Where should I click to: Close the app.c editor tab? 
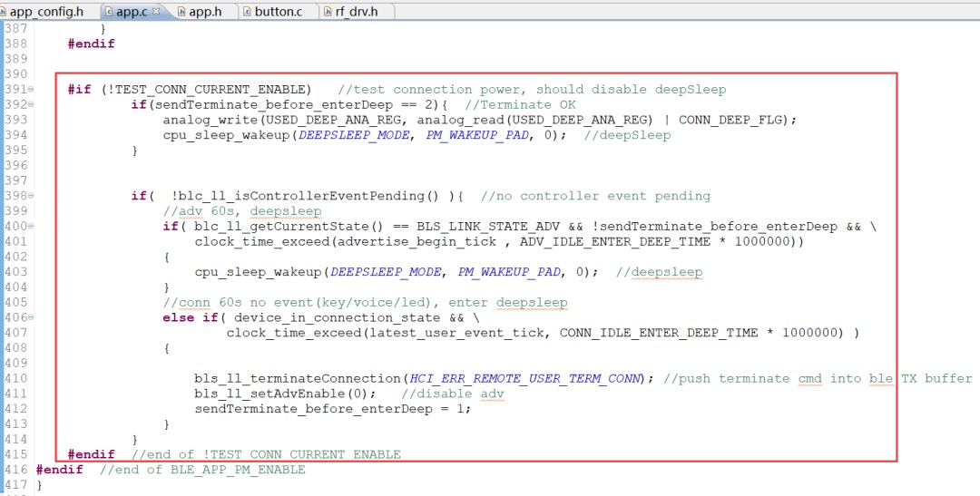click(x=156, y=12)
